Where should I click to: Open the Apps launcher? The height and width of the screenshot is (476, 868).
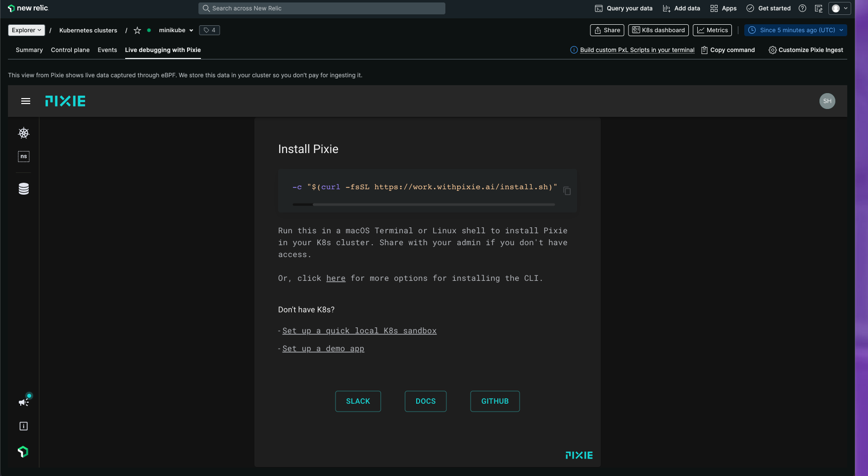tap(723, 8)
